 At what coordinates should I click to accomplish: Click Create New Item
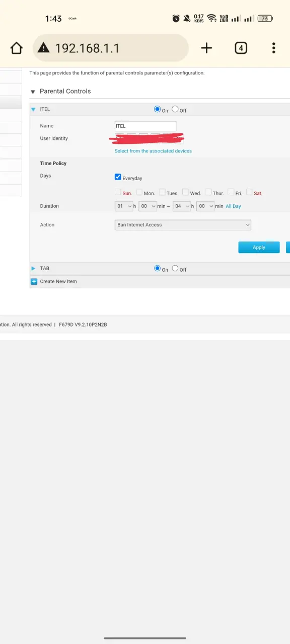[x=58, y=281]
